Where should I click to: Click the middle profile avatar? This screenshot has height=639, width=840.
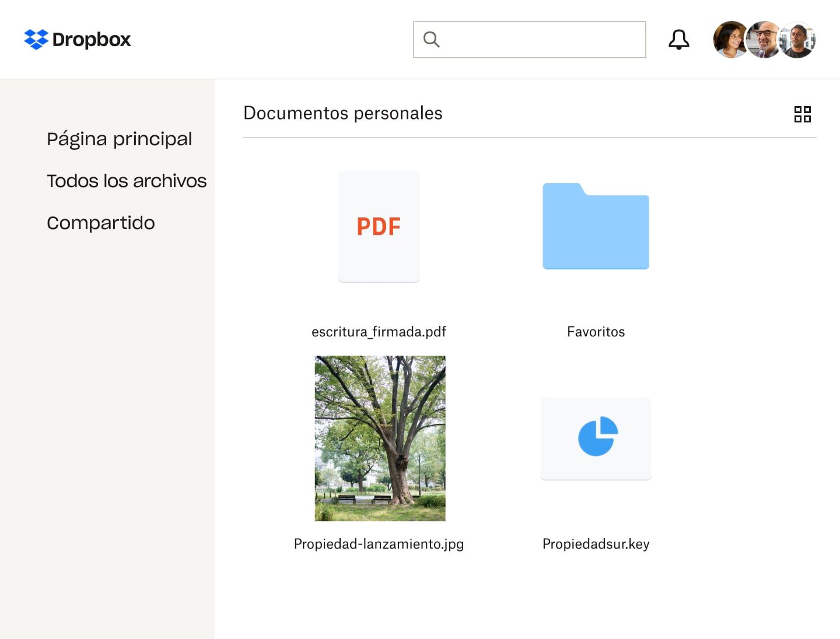coord(764,39)
